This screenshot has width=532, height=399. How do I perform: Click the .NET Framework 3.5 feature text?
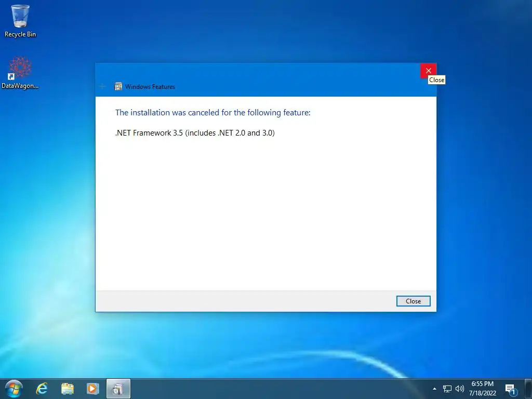(x=195, y=132)
